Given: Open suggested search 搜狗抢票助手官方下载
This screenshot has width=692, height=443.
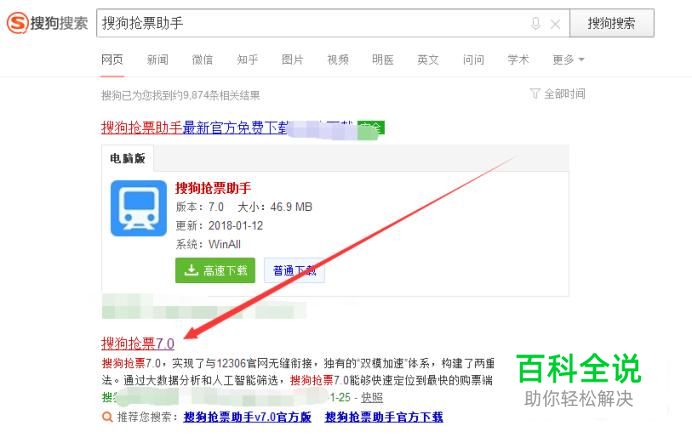Looking at the screenshot, I should click(x=384, y=417).
